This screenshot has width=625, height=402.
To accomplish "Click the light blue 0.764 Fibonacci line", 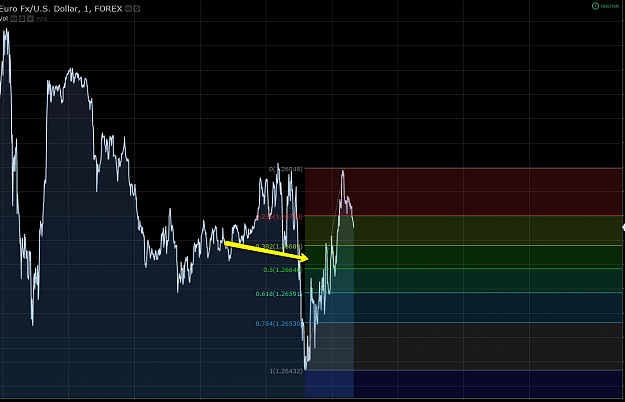I will [x=463, y=323].
